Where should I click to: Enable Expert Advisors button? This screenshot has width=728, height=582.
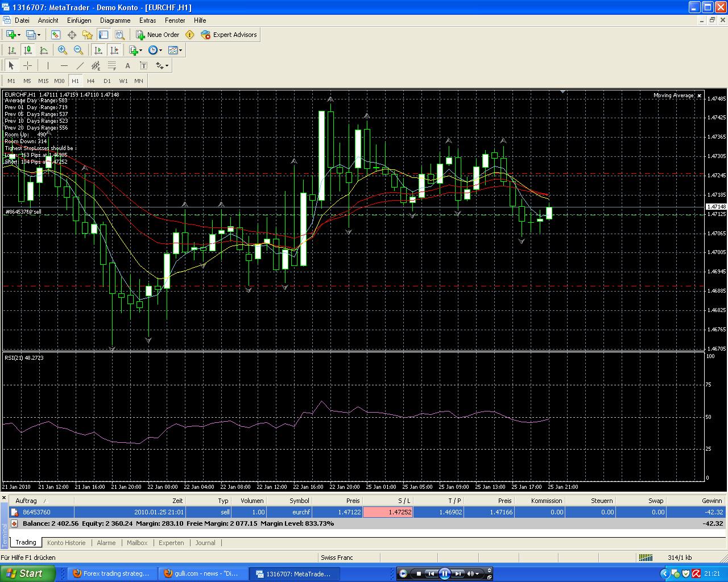(229, 35)
